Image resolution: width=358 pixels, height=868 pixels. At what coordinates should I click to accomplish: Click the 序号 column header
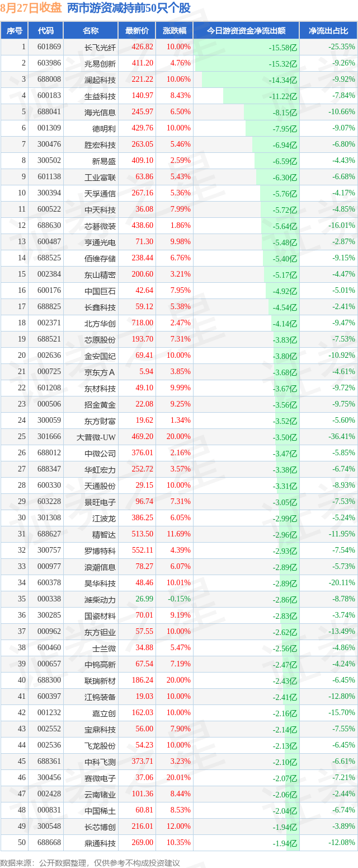[15, 31]
